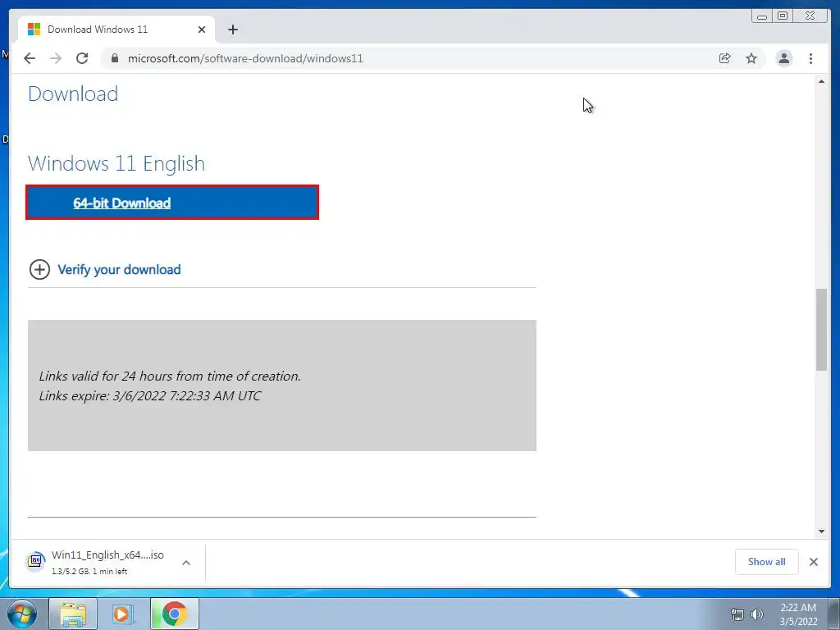Click the address bar URL

[245, 58]
